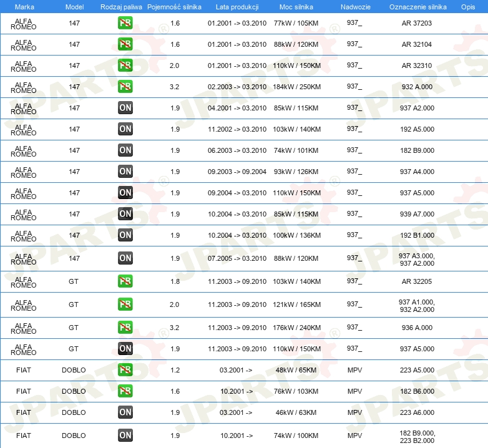Select engine code 192 B1.000
This screenshot has width=488, height=448.
417,235
